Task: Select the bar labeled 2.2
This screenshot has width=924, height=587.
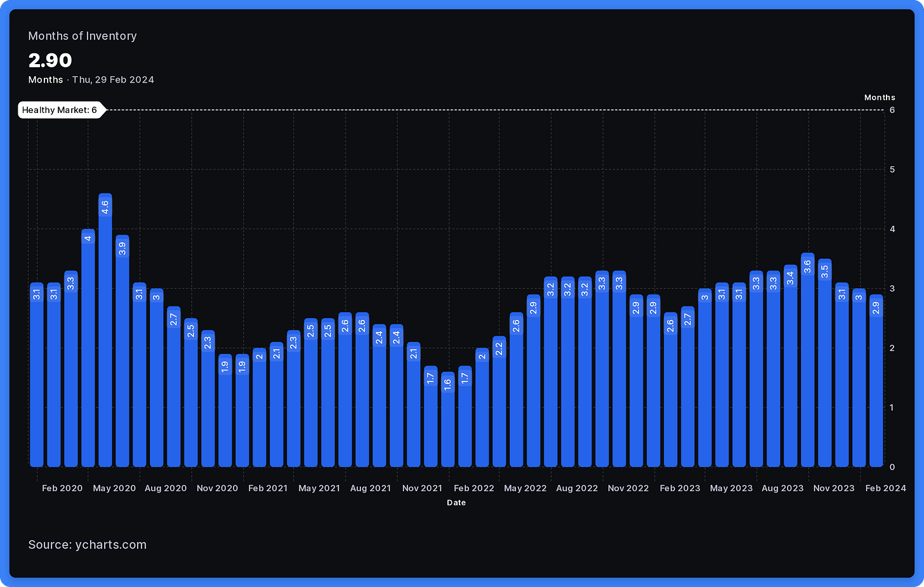Action: click(x=499, y=402)
